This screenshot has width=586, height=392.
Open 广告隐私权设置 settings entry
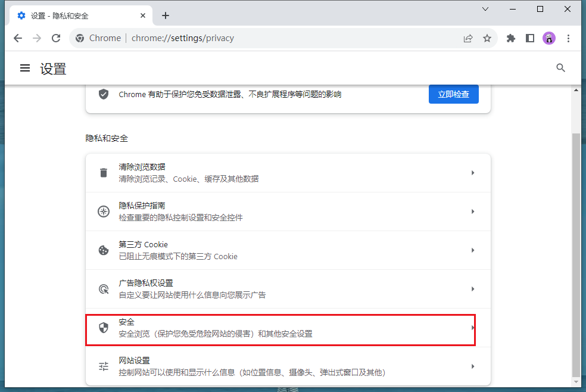pos(288,289)
